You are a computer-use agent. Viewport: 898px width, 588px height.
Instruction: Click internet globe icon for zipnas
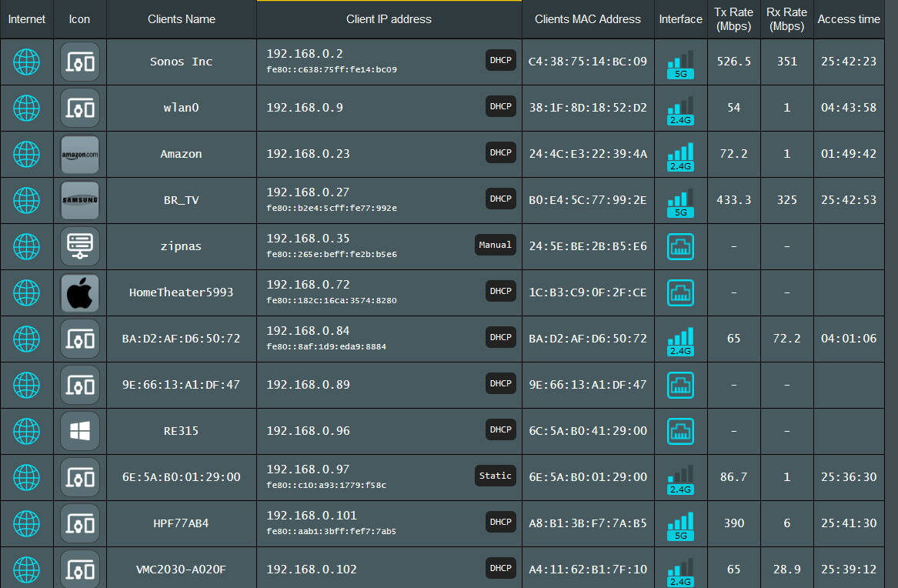[x=26, y=247]
